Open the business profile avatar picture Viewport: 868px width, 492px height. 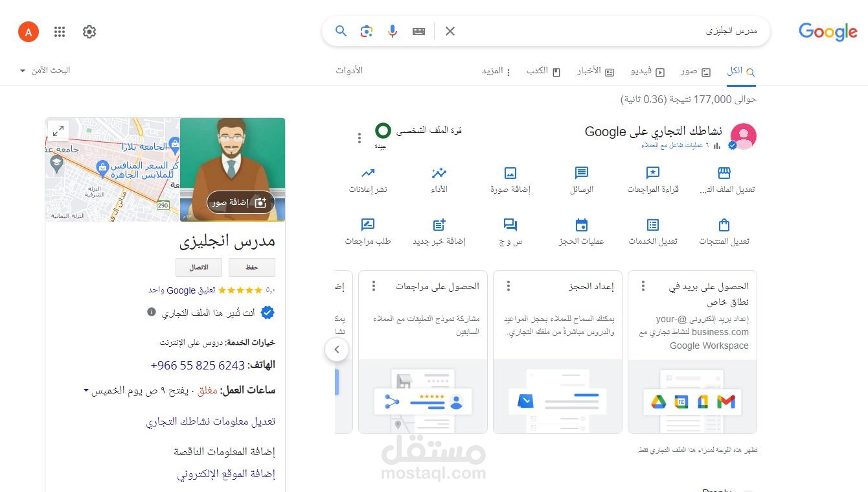(744, 136)
